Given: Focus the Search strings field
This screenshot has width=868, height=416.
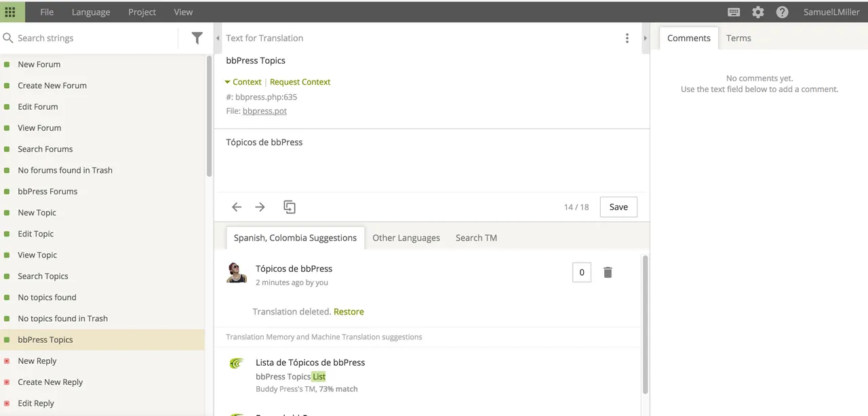Looking at the screenshot, I should pos(95,38).
